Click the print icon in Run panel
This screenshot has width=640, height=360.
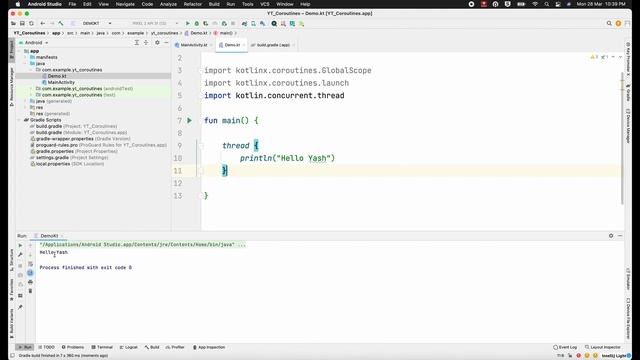[30, 282]
